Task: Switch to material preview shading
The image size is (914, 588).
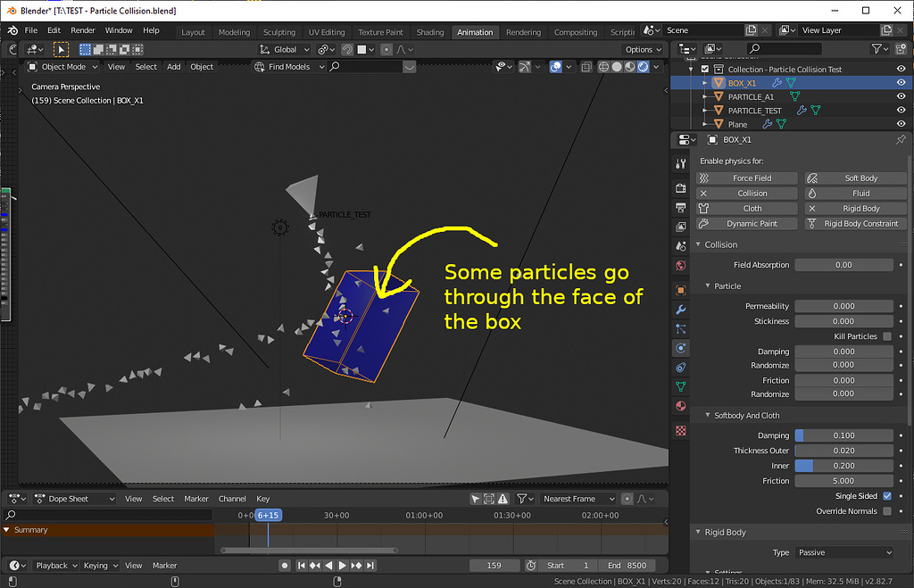Action: click(629, 66)
